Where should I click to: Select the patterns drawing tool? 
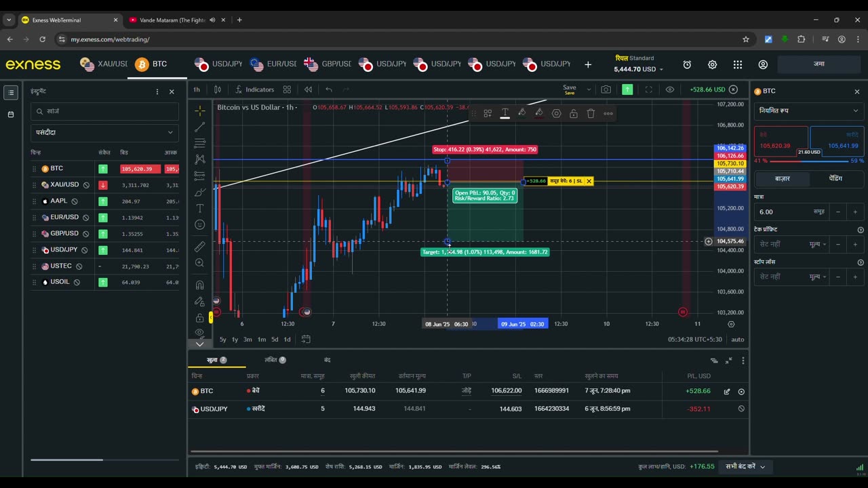pos(199,159)
